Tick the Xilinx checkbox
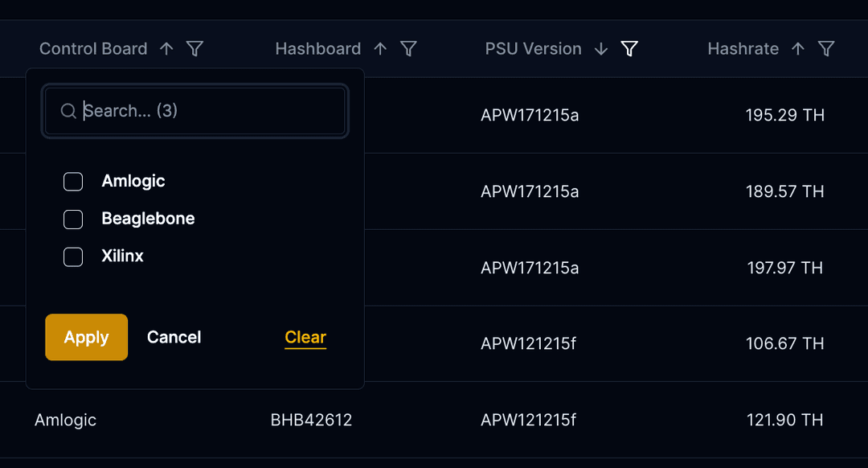 (73, 257)
